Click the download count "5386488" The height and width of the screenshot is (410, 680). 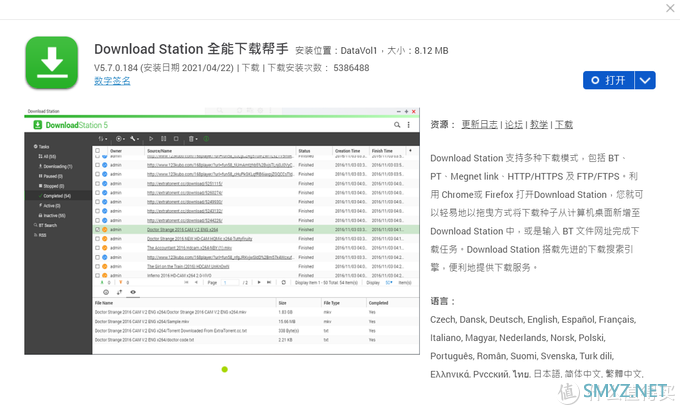point(351,68)
